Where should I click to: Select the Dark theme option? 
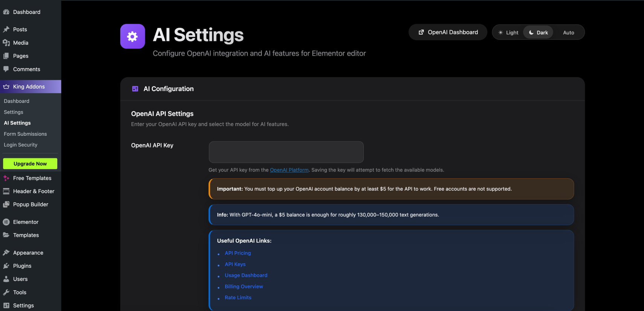539,33
